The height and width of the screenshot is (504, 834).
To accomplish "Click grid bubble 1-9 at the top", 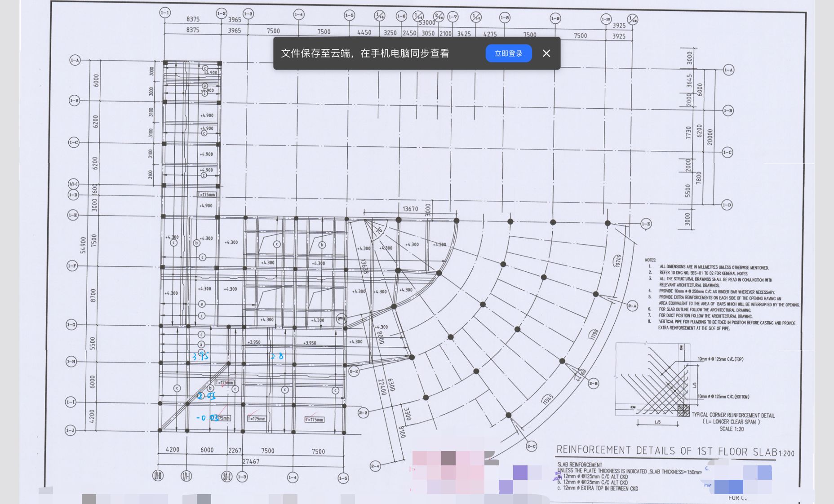I will click(x=555, y=18).
